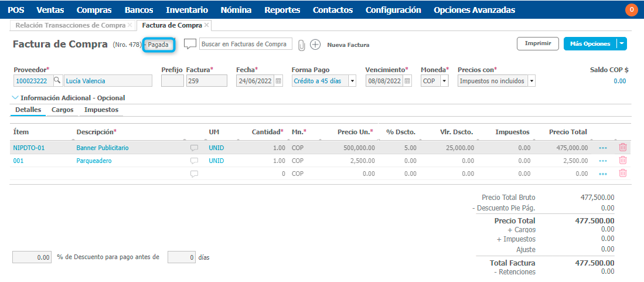This screenshot has height=282, width=644.
Task: Open the Moneda COP dropdown
Action: pyautogui.click(x=444, y=81)
